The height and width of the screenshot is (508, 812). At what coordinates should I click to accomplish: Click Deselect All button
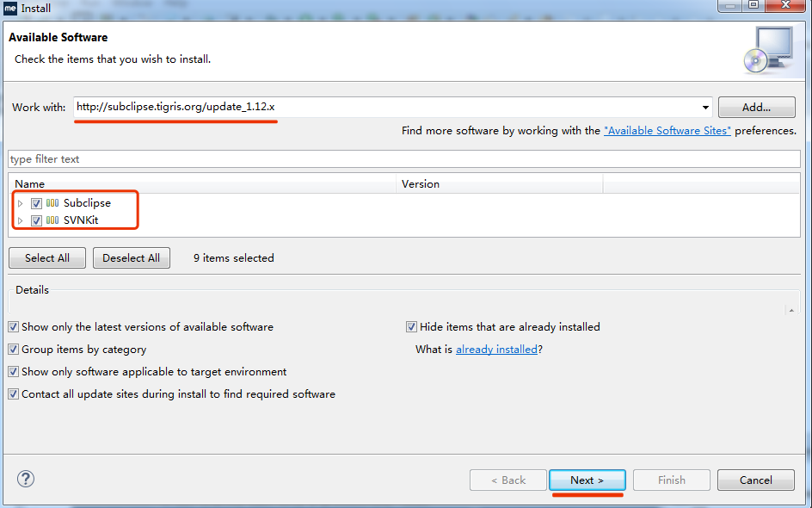(x=132, y=258)
